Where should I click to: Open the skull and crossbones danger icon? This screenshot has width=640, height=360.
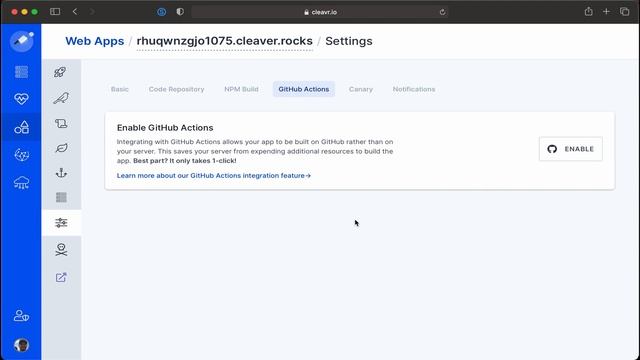tap(61, 249)
